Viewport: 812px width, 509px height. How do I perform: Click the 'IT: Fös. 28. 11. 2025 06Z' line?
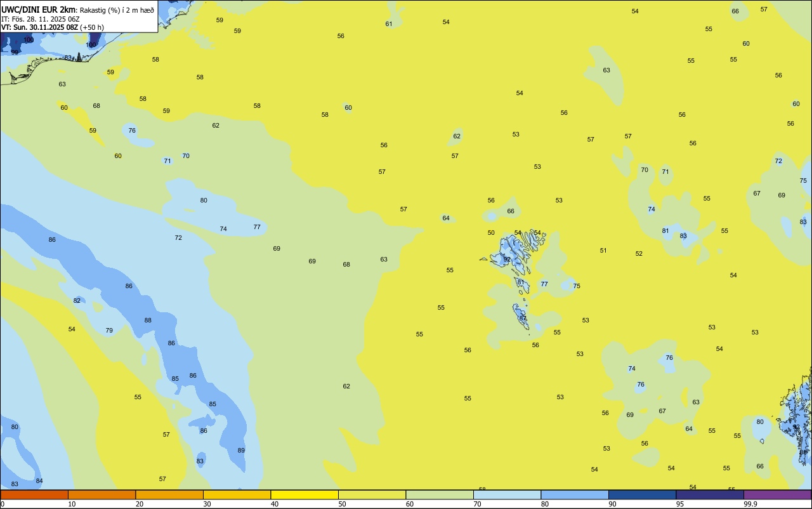[41, 19]
